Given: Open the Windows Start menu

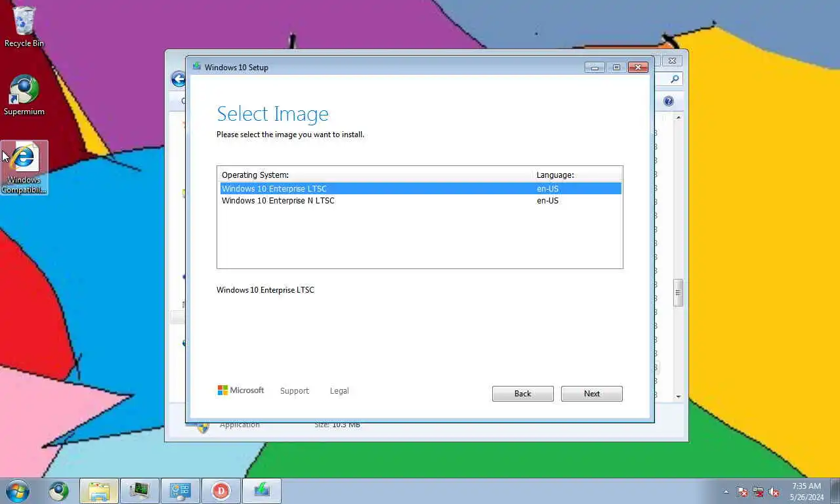Looking at the screenshot, I should click(x=17, y=491).
